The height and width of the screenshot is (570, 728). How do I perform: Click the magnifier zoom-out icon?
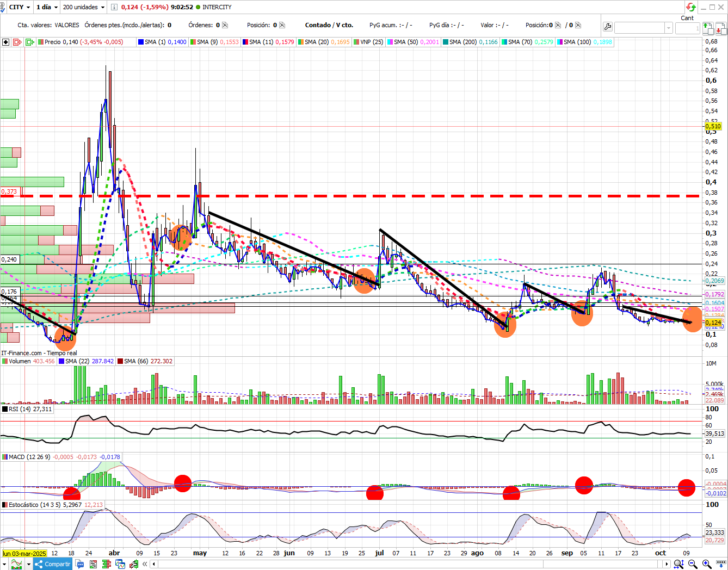pos(693,564)
